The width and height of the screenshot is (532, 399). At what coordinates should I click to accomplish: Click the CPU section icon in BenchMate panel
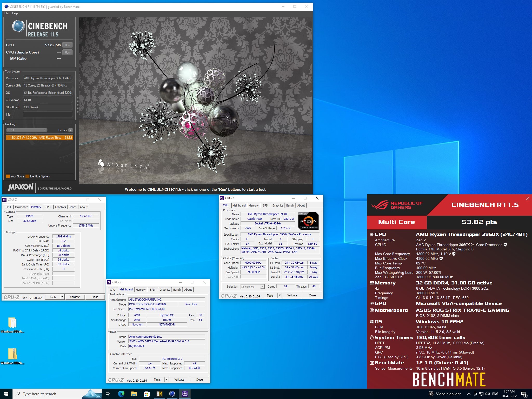coord(372,234)
